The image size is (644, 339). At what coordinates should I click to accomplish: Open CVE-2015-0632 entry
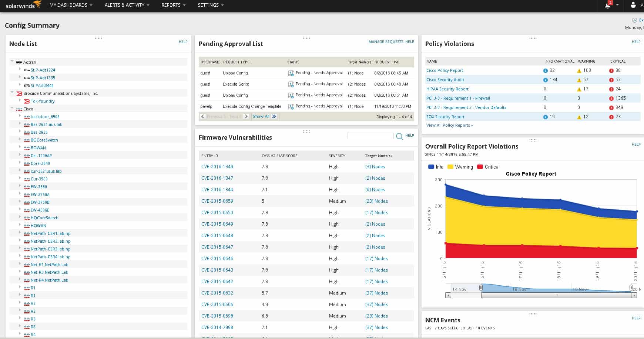click(217, 293)
